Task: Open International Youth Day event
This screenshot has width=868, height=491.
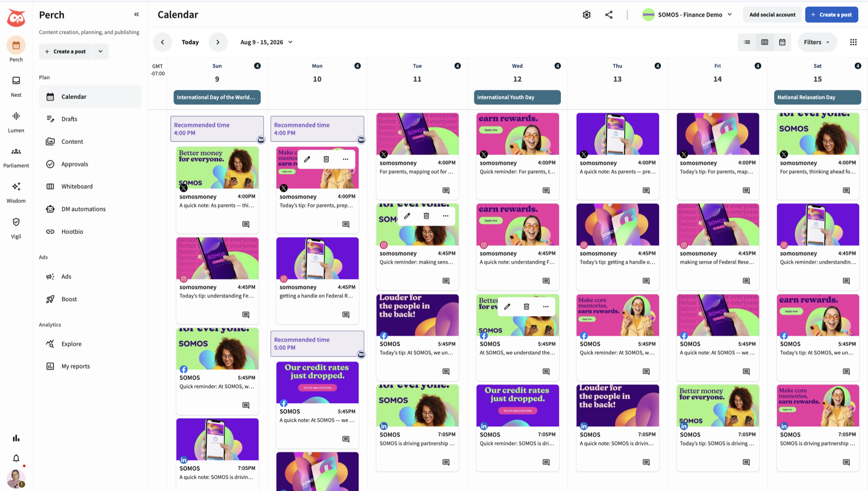Action: (x=517, y=97)
